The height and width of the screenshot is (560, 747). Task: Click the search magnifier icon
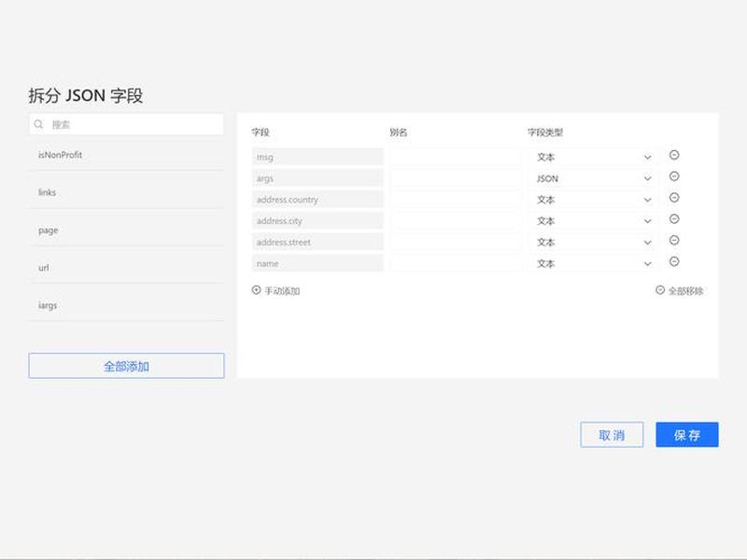click(38, 124)
